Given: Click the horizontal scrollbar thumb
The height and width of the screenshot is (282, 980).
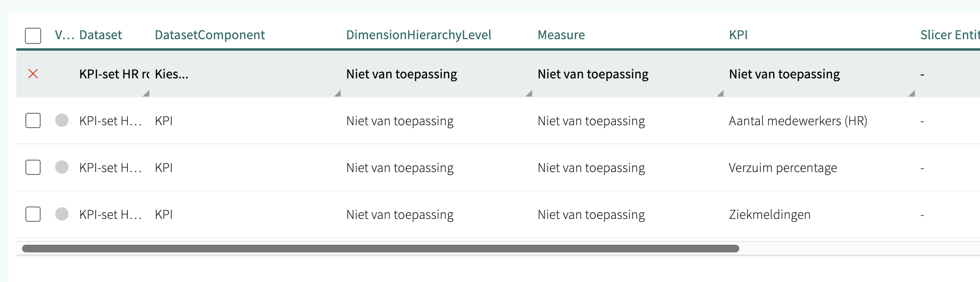Looking at the screenshot, I should click(x=380, y=249).
